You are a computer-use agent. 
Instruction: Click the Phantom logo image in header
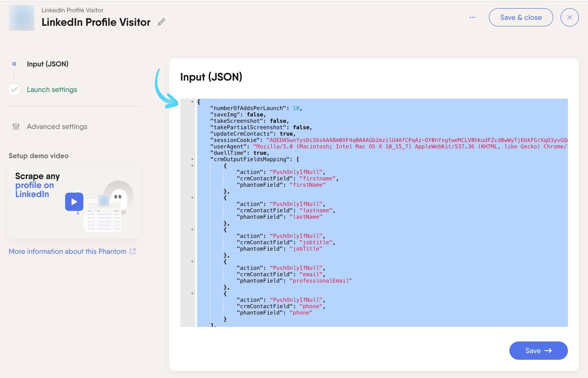(21, 18)
